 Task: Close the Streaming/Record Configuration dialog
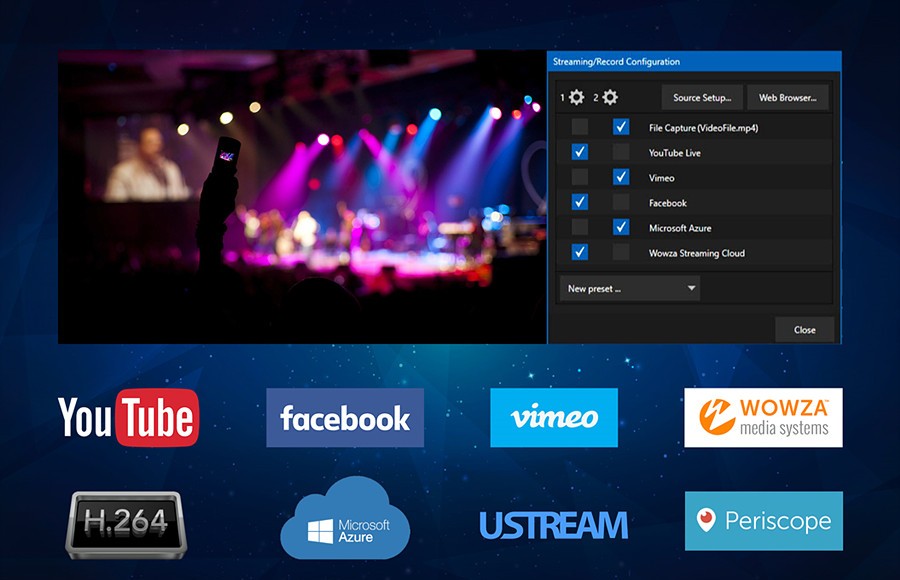tap(805, 330)
